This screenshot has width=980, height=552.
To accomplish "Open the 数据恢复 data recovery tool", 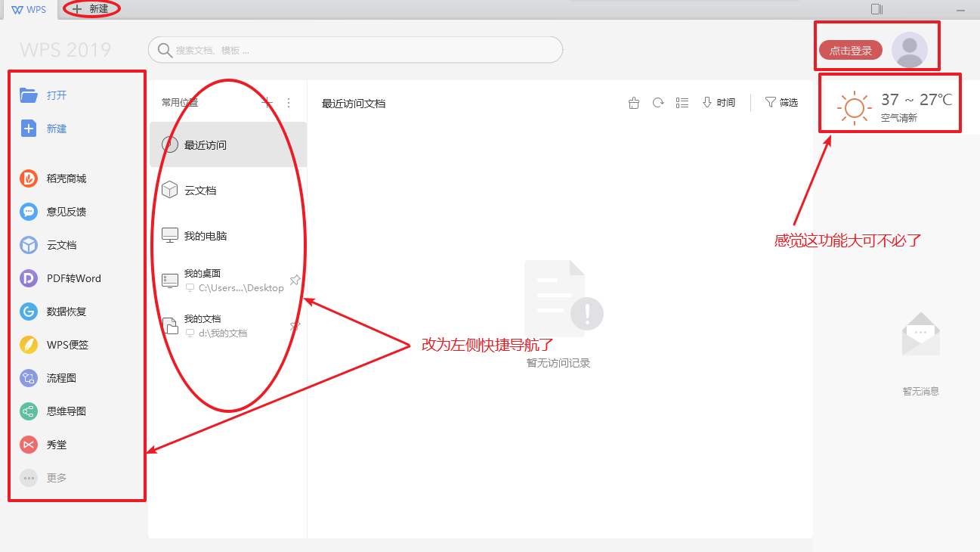I will pos(29,312).
